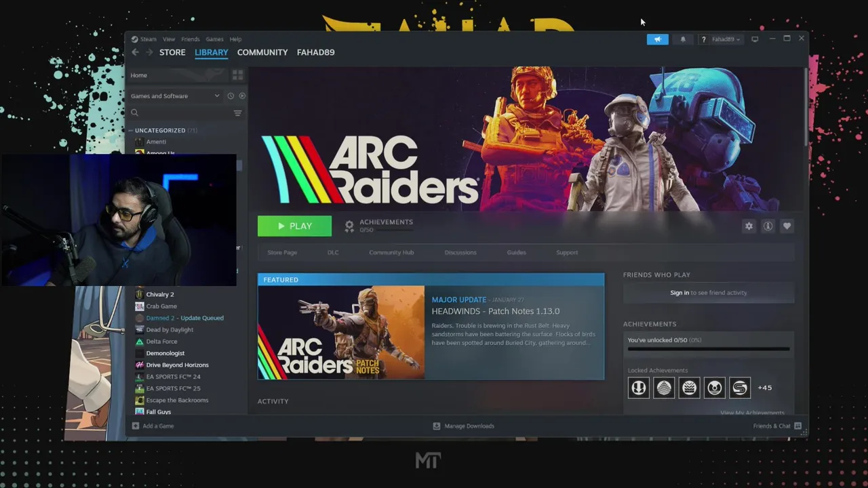Select fourth locked achievement badge

pos(715,388)
